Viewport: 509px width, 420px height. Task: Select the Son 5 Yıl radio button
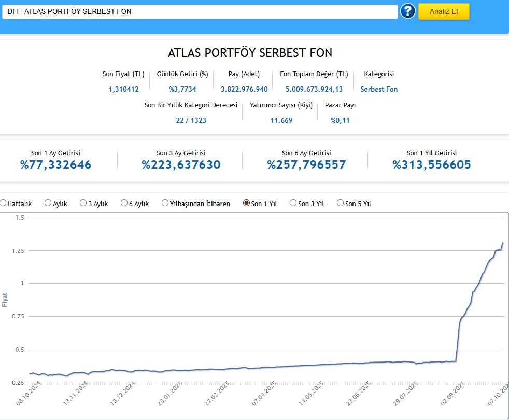click(341, 204)
